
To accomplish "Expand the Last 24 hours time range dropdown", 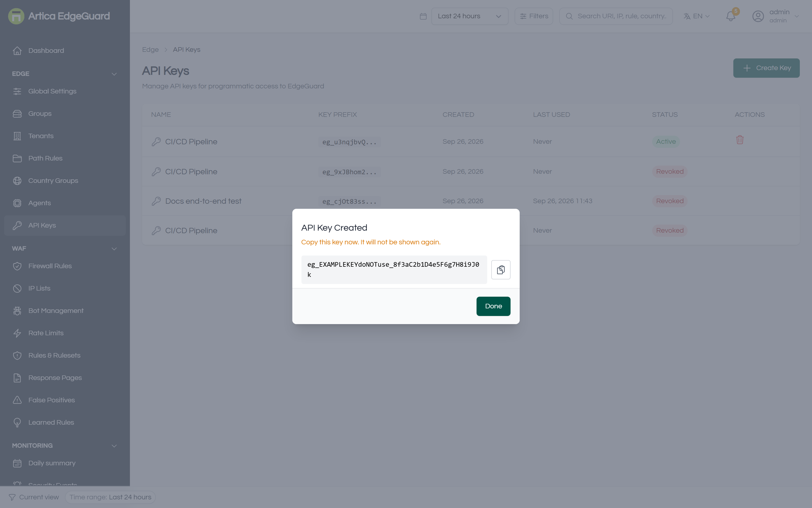I will (469, 16).
